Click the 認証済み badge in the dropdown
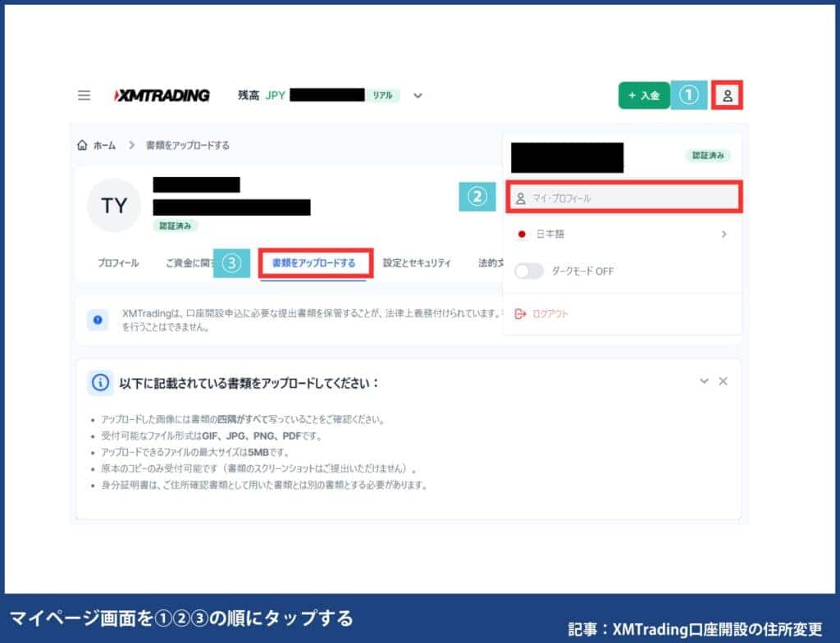This screenshot has width=840, height=643. tap(708, 155)
